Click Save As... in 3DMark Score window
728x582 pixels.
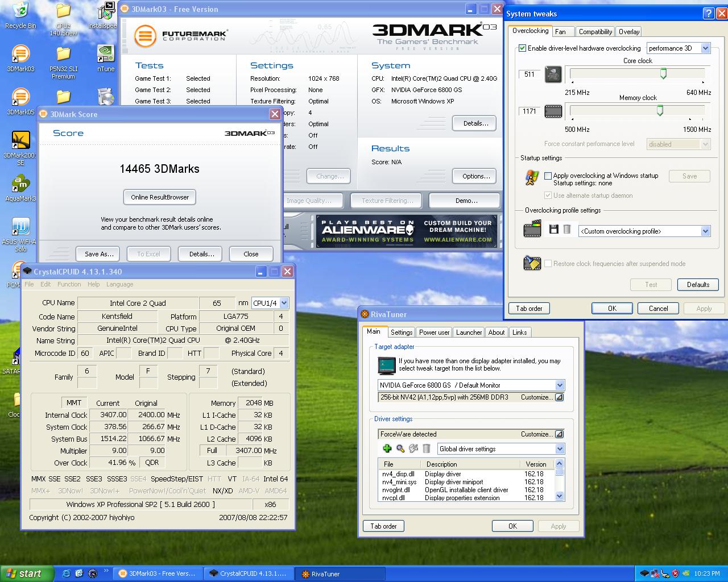pyautogui.click(x=99, y=254)
